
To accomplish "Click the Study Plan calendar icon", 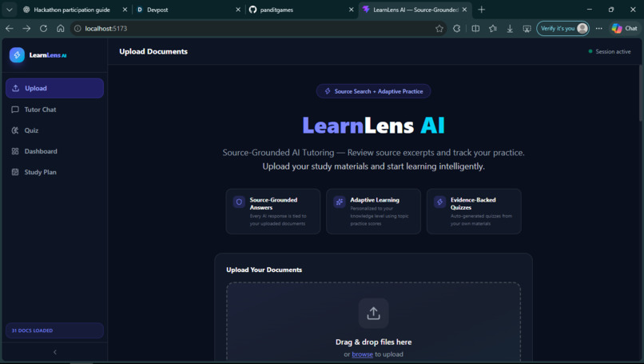I will tap(15, 172).
